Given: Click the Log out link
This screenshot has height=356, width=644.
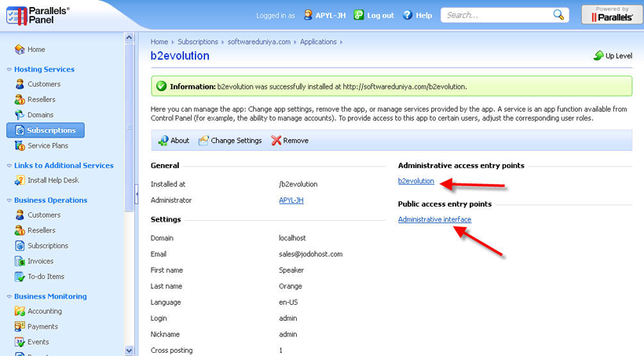Looking at the screenshot, I should tap(374, 15).
